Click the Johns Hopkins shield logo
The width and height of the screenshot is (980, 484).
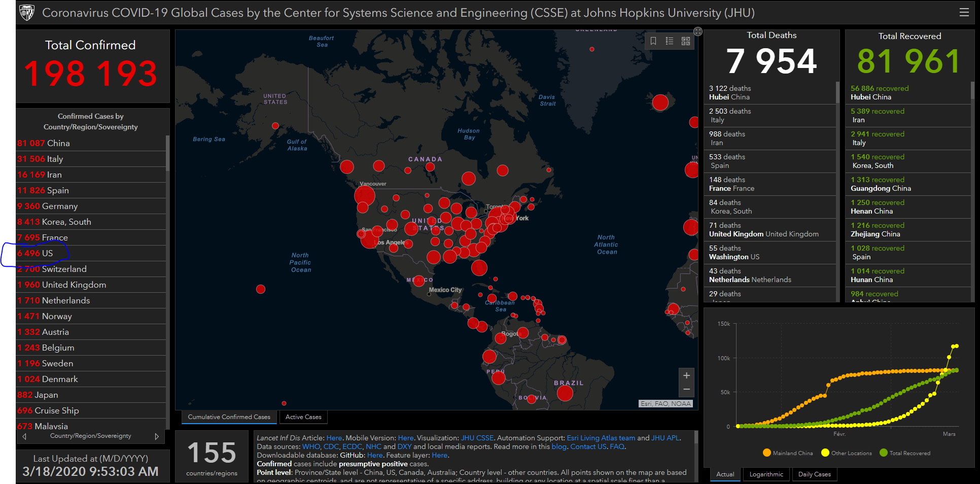(x=27, y=12)
